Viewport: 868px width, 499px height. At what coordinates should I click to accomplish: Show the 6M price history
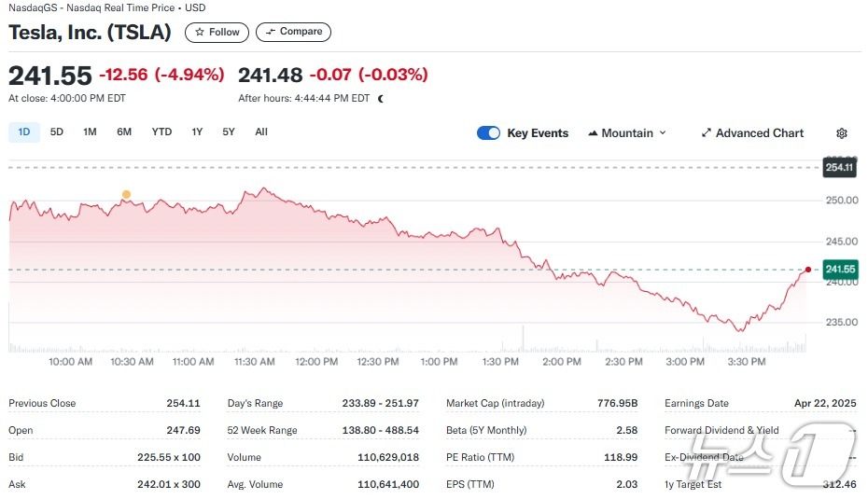tap(124, 132)
